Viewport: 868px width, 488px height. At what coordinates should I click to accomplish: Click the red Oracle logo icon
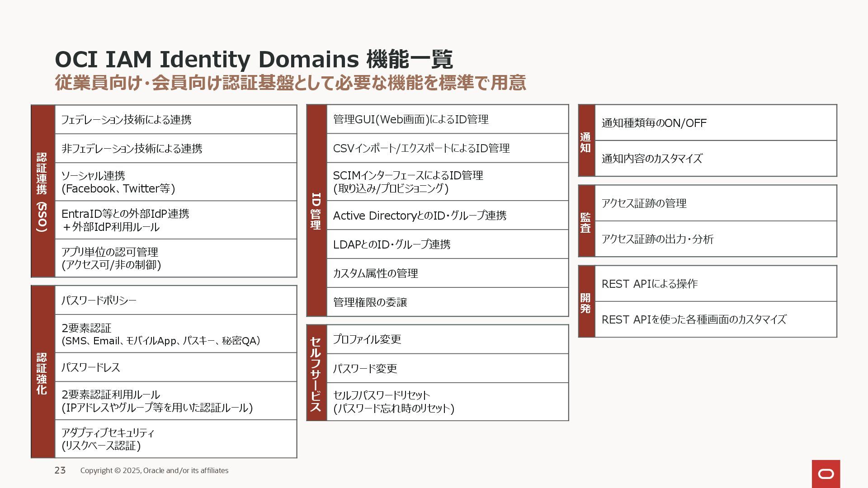(826, 474)
